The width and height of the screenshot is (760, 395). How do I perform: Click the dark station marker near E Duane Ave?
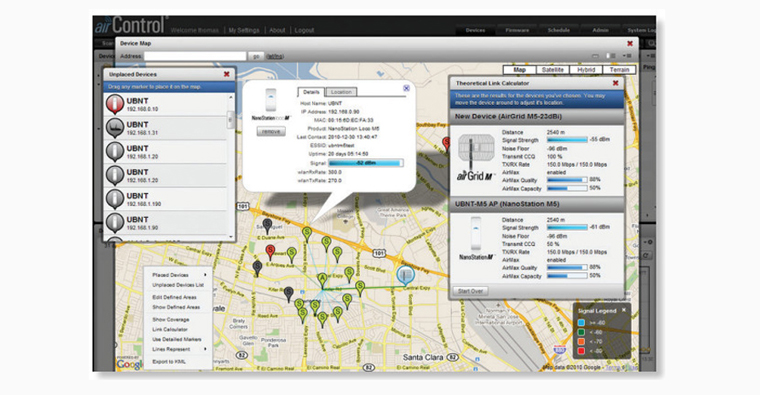(267, 225)
